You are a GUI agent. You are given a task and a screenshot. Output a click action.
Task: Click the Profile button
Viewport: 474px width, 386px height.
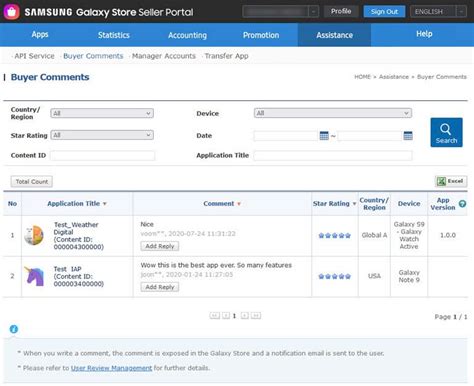(341, 11)
